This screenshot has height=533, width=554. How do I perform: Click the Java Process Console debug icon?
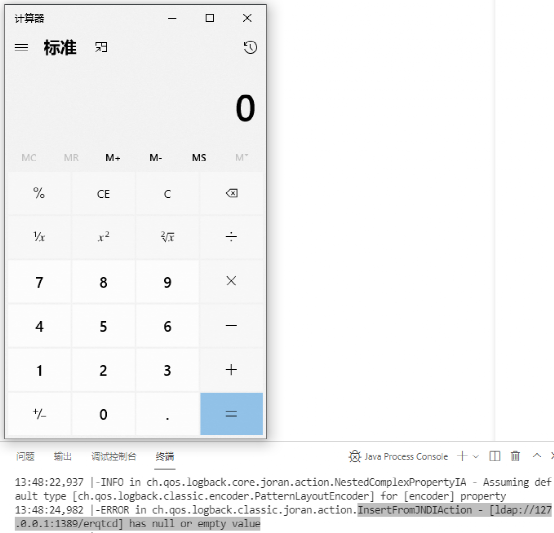click(x=354, y=456)
